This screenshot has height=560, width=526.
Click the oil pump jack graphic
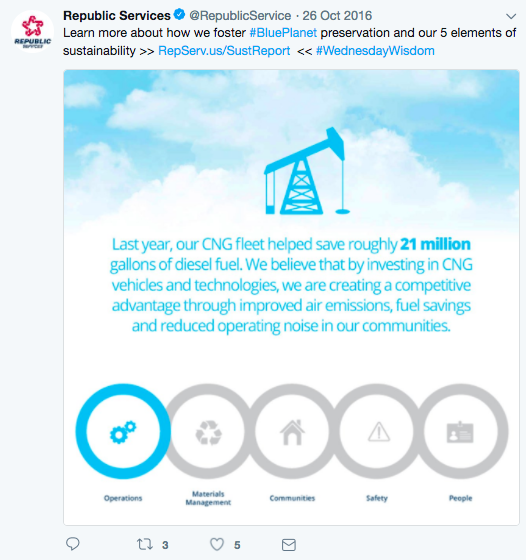coord(307,171)
